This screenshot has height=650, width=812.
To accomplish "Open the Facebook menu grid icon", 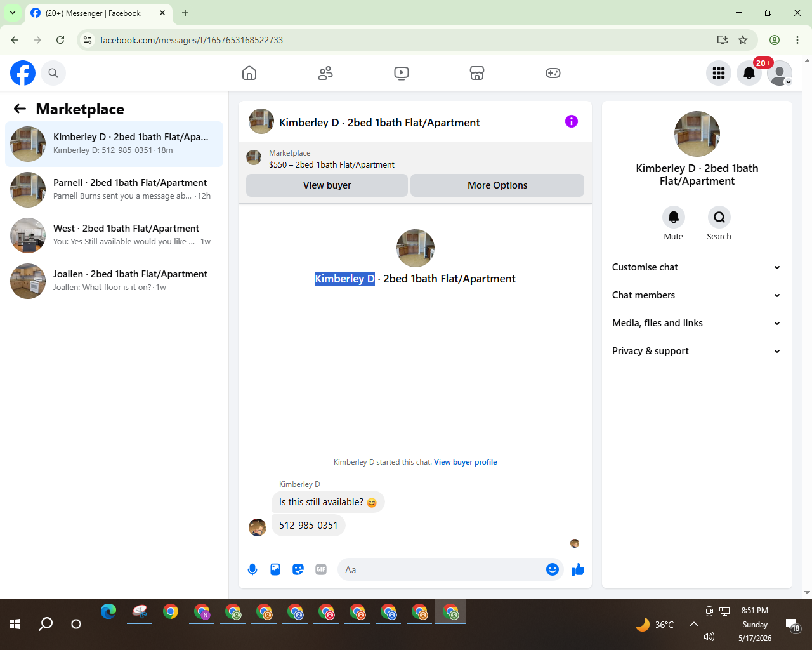I will pos(719,73).
